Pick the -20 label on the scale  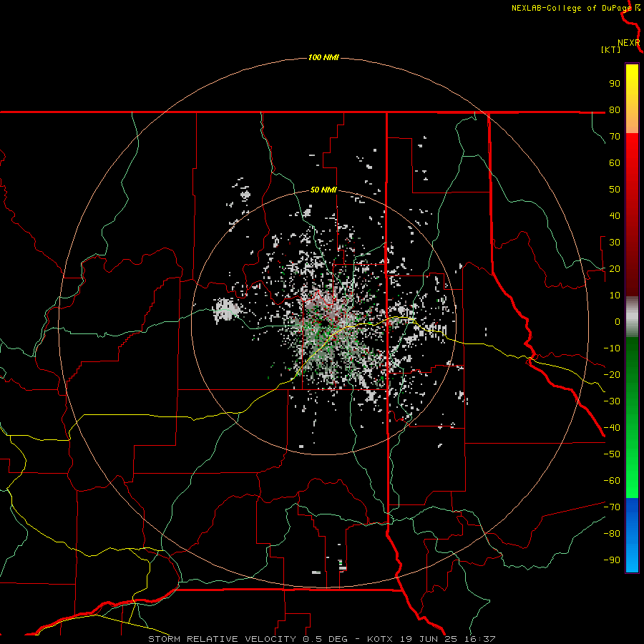click(x=612, y=375)
